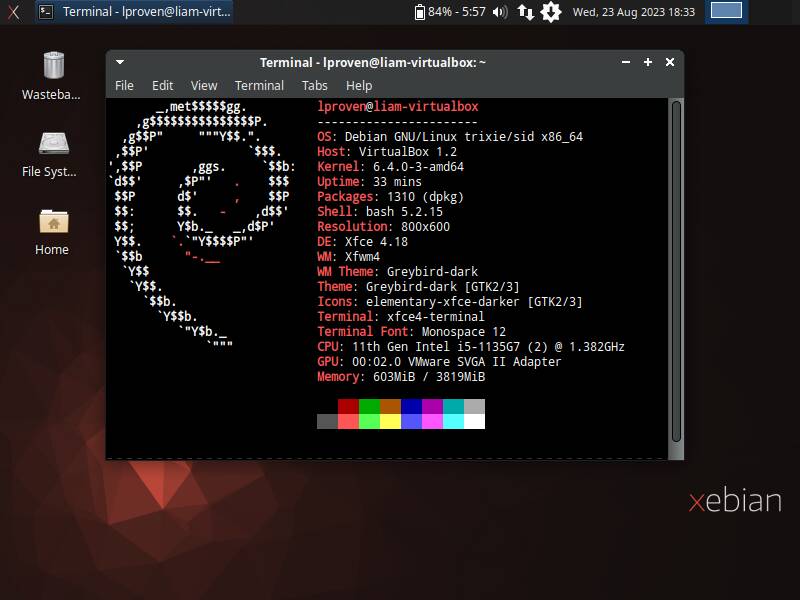The height and width of the screenshot is (600, 800).
Task: Click the 'Host: VirtualBox 1.2' line
Action: pyautogui.click(x=387, y=152)
